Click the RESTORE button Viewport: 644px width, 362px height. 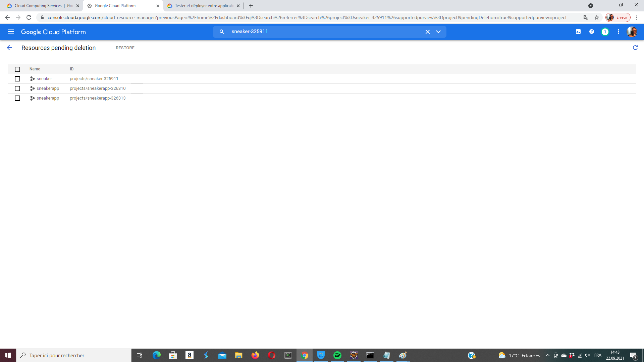tap(125, 48)
